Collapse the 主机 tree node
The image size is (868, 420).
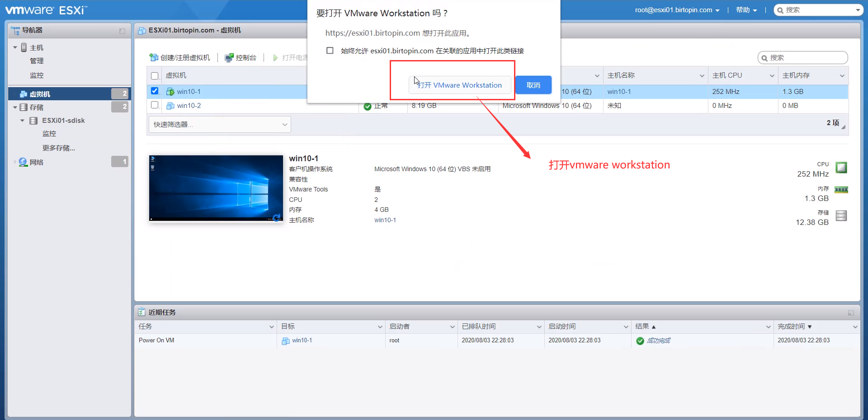click(15, 47)
